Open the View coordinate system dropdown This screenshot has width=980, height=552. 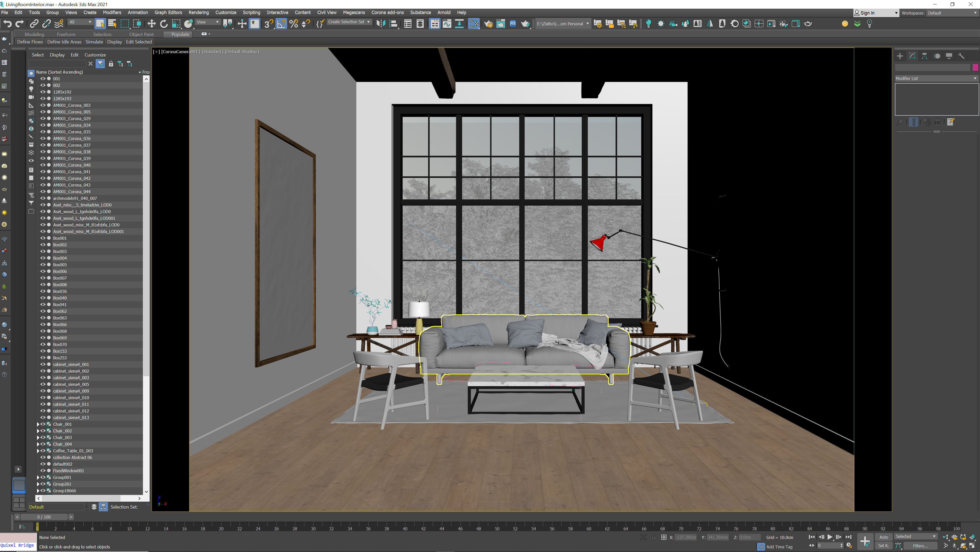[208, 22]
